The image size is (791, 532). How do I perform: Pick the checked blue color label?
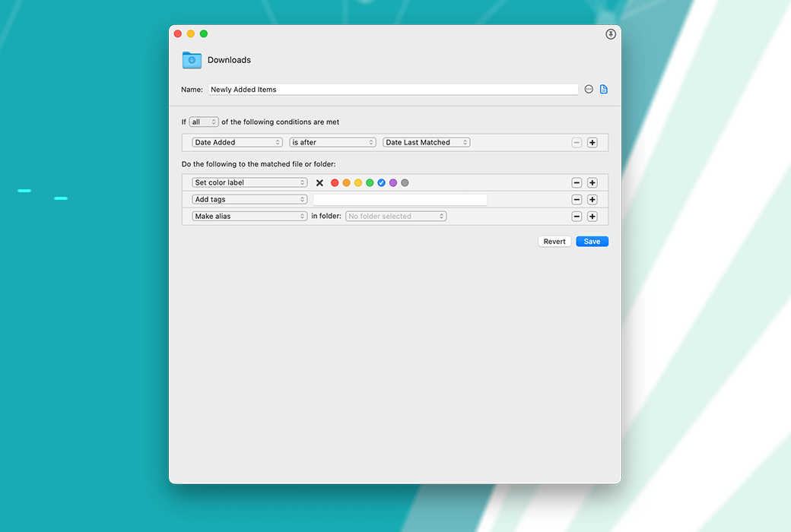pos(382,183)
